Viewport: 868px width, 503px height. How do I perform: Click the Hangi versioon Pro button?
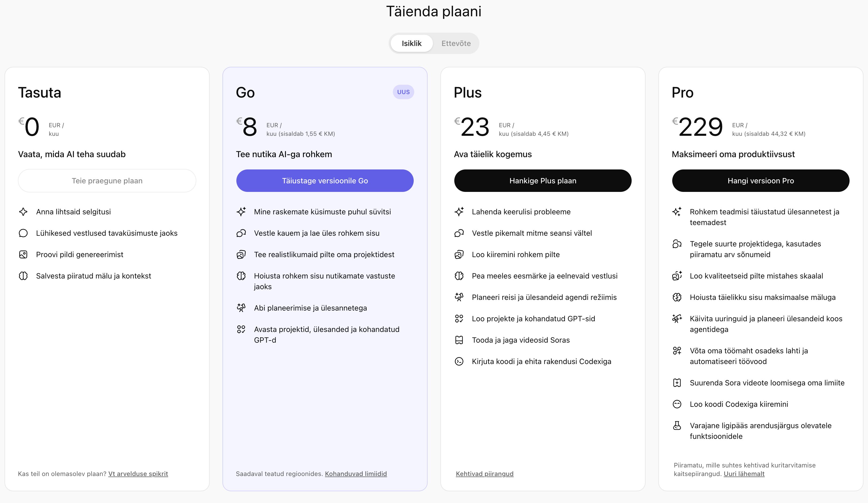point(761,181)
